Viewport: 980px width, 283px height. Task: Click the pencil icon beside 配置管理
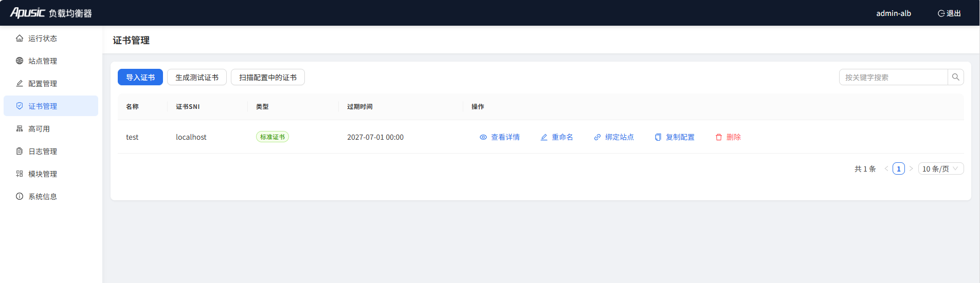tap(20, 84)
